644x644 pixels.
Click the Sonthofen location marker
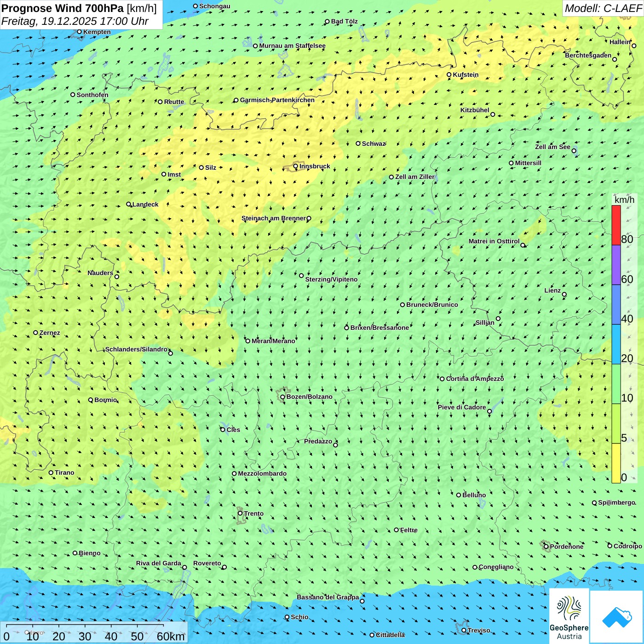point(73,95)
